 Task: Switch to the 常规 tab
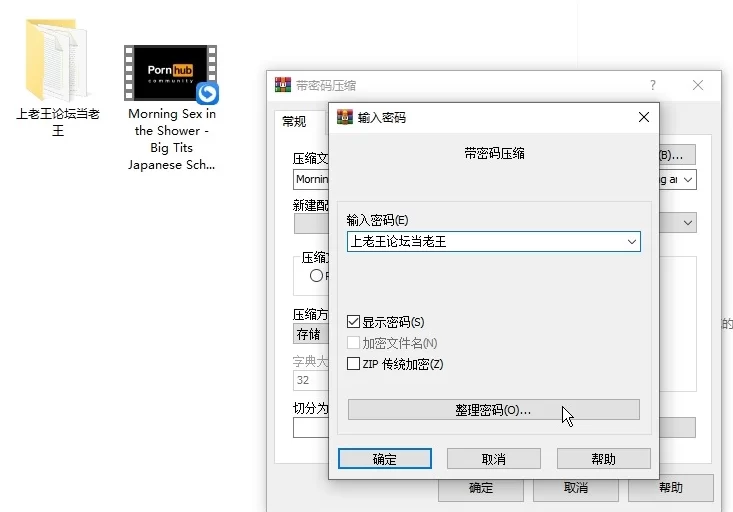point(294,122)
